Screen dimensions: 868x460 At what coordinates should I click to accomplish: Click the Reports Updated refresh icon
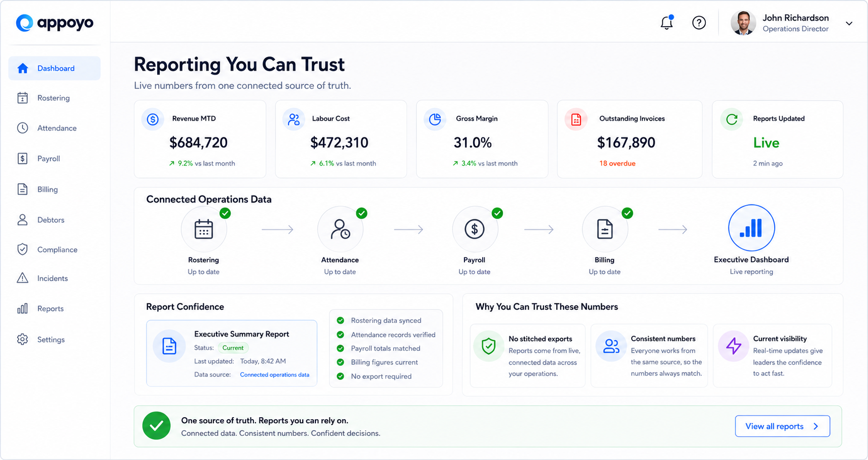click(x=731, y=119)
